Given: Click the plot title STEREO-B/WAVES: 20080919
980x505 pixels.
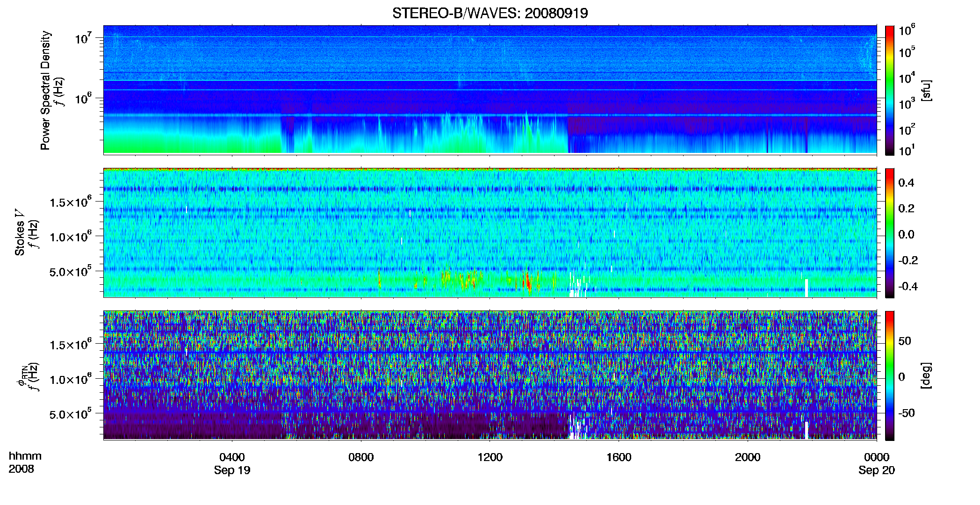Looking at the screenshot, I should tap(490, 13).
